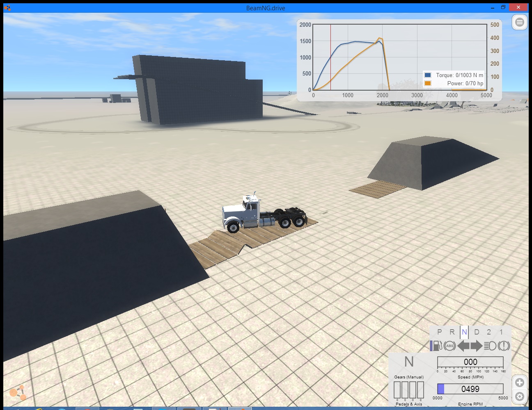The image size is (532, 410).
Task: Click the Engine RPM bar showing 0499
Action: click(470, 389)
